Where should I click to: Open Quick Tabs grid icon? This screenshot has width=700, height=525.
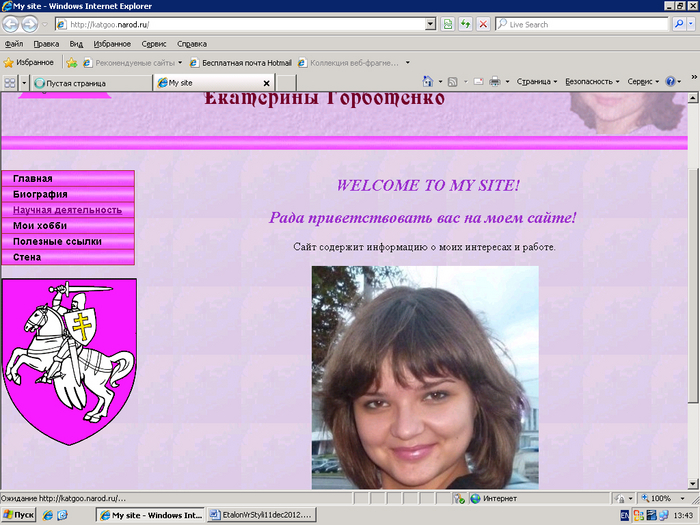(x=10, y=83)
